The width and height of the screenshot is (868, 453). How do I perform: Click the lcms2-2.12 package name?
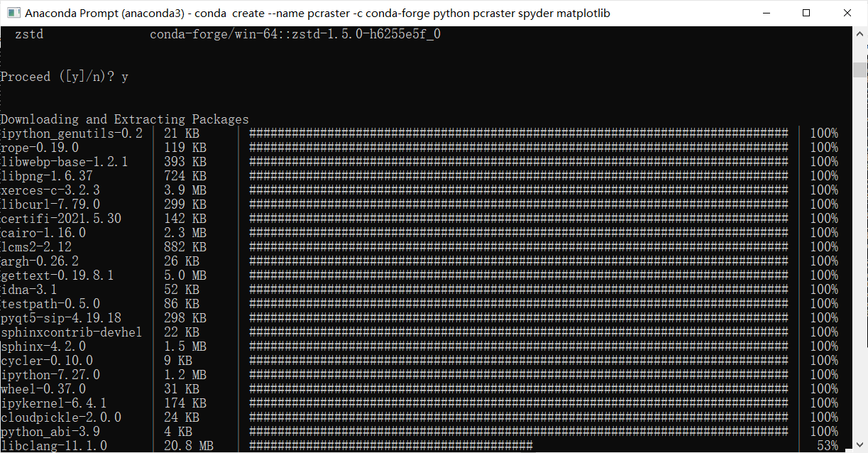[36, 247]
